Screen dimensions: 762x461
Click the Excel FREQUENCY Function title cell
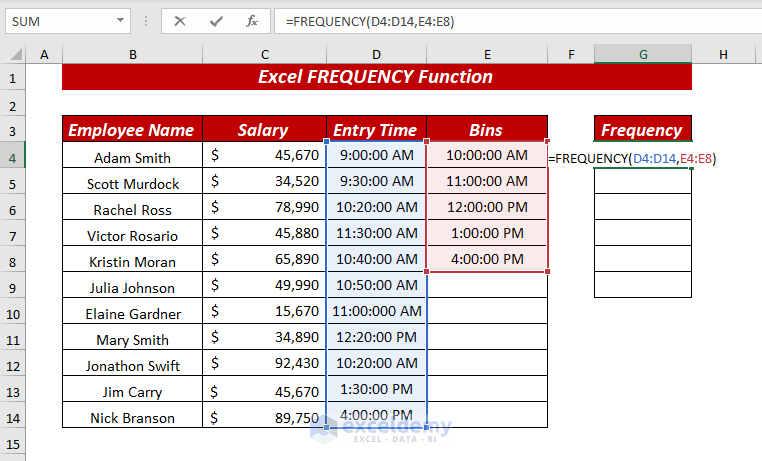point(377,77)
